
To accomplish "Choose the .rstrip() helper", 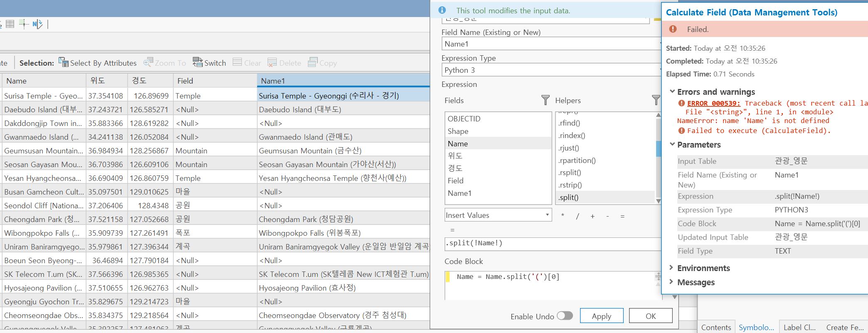I will [605, 185].
